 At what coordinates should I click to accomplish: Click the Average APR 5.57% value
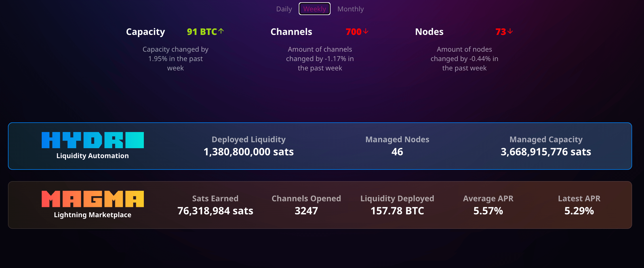(x=488, y=211)
